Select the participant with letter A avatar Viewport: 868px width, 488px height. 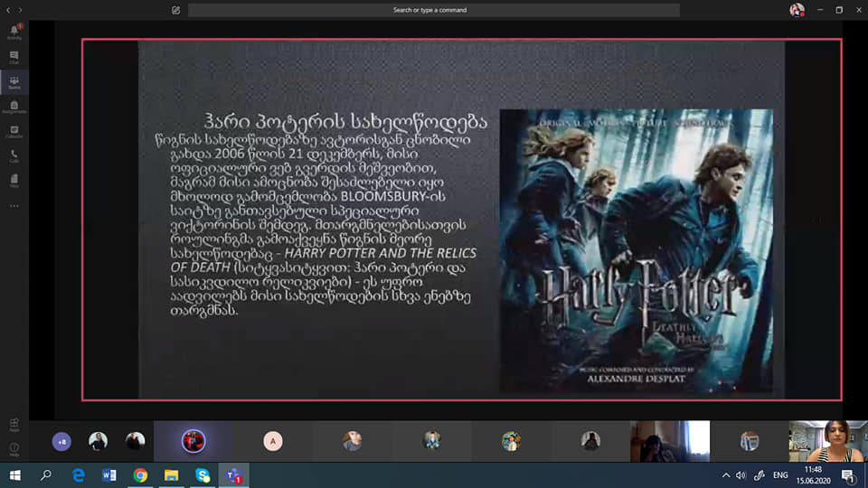pyautogui.click(x=272, y=441)
